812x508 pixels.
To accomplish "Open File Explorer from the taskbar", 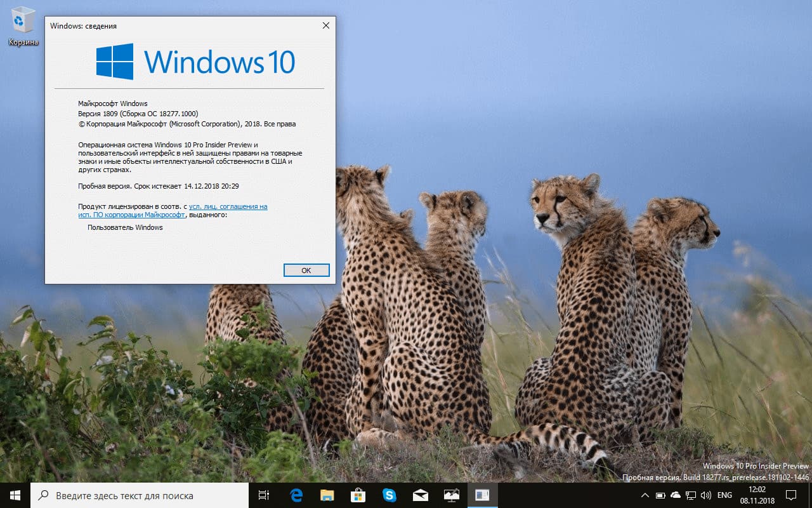I will pyautogui.click(x=327, y=495).
